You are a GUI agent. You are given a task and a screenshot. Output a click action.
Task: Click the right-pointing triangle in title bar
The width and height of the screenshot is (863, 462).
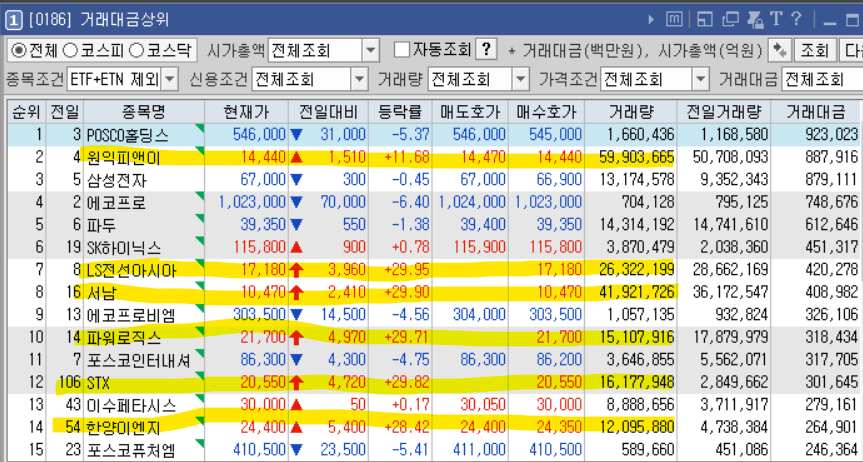click(652, 20)
